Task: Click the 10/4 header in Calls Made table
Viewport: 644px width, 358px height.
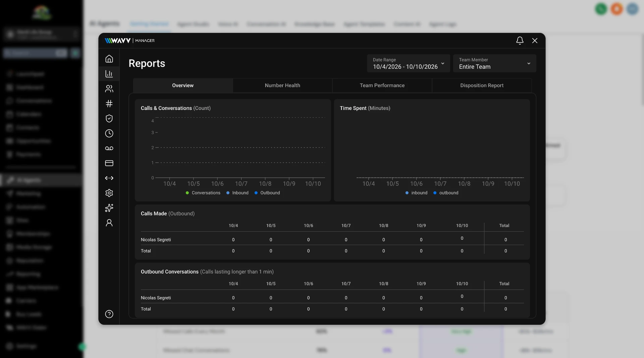Action: 233,226
